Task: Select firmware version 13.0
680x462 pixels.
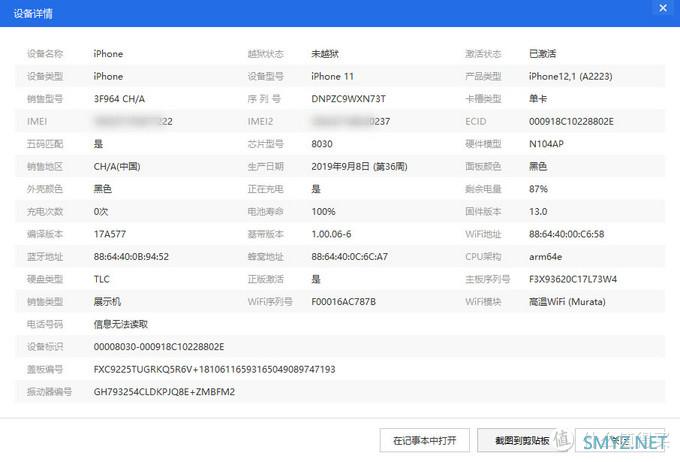Action: pos(538,212)
